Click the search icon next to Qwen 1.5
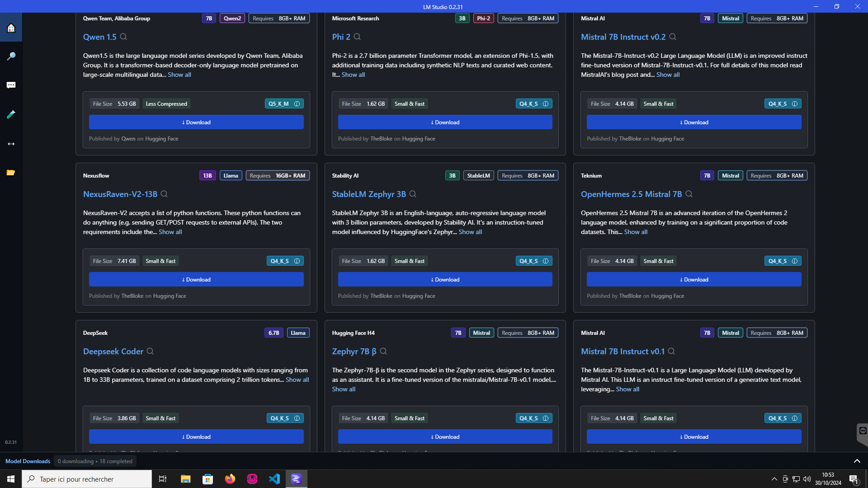This screenshot has width=868, height=488. click(x=123, y=37)
